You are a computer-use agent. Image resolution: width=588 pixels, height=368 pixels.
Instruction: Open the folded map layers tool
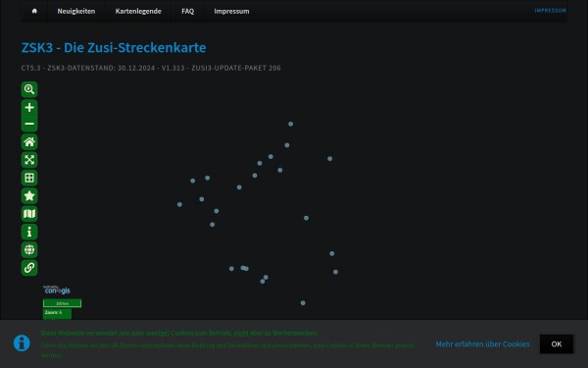29,214
